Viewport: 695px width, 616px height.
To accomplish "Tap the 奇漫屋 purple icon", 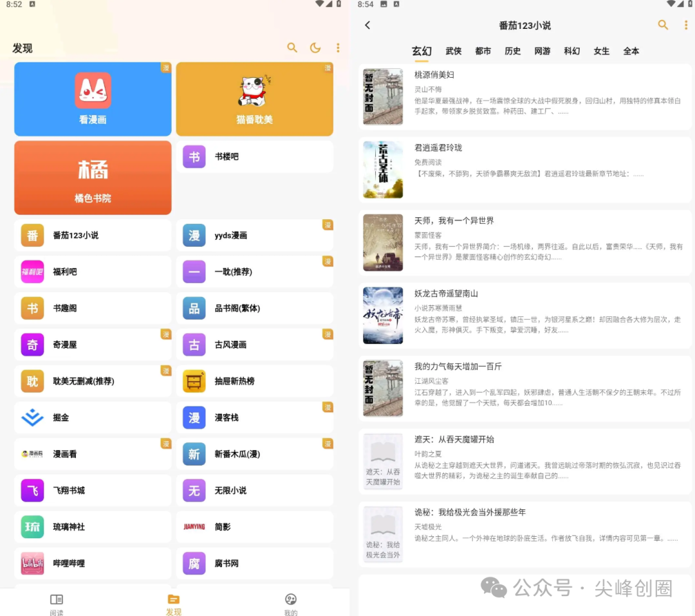I will [32, 345].
